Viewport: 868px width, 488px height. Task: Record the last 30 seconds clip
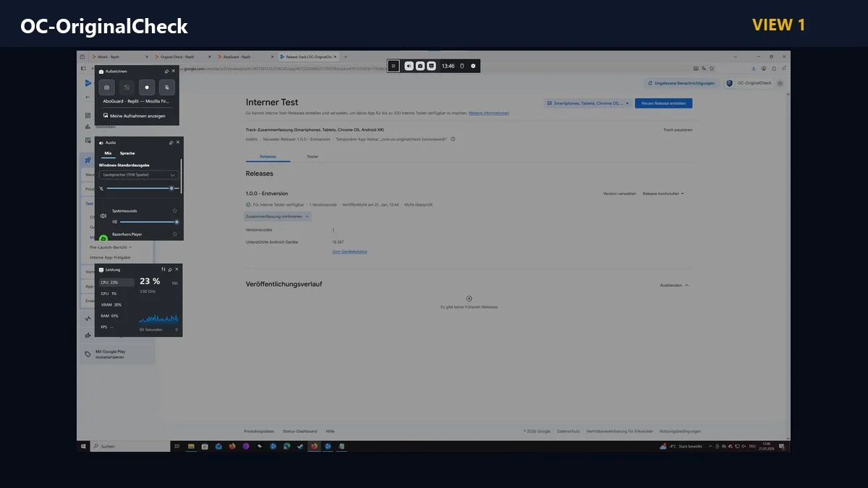(x=126, y=87)
